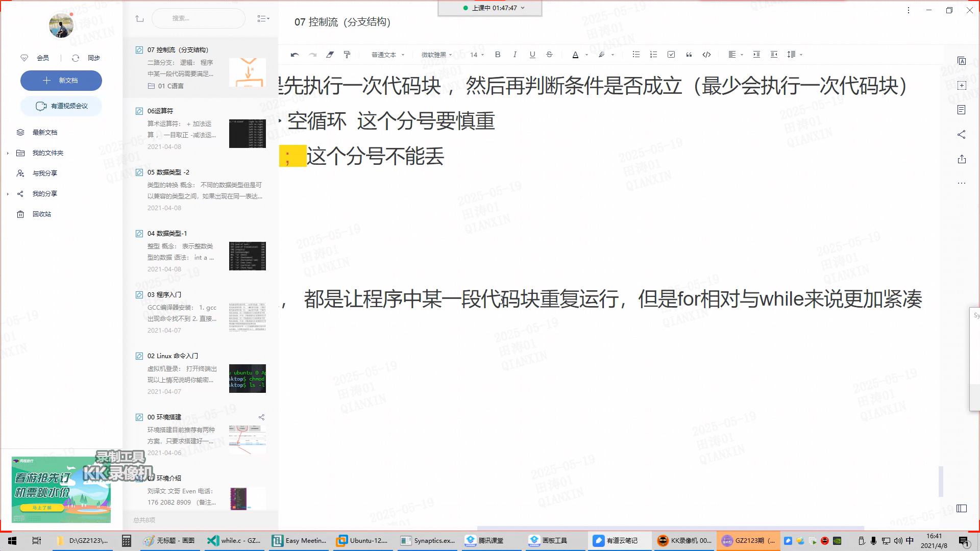Click the undo arrow in toolbar

(x=295, y=55)
